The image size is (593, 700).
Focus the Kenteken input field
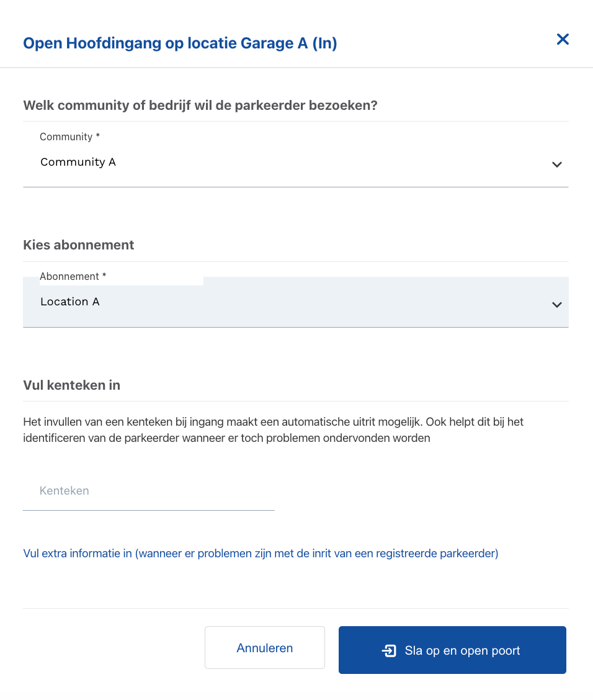point(148,491)
